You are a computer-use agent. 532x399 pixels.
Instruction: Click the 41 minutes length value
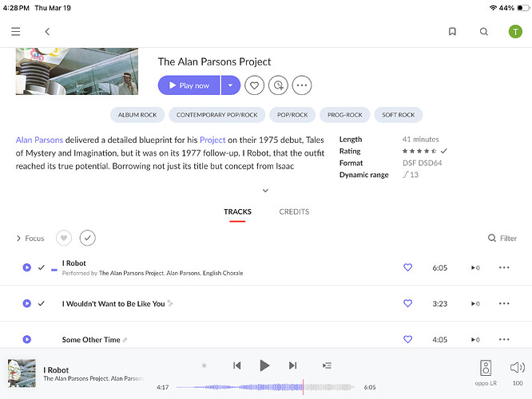click(420, 140)
